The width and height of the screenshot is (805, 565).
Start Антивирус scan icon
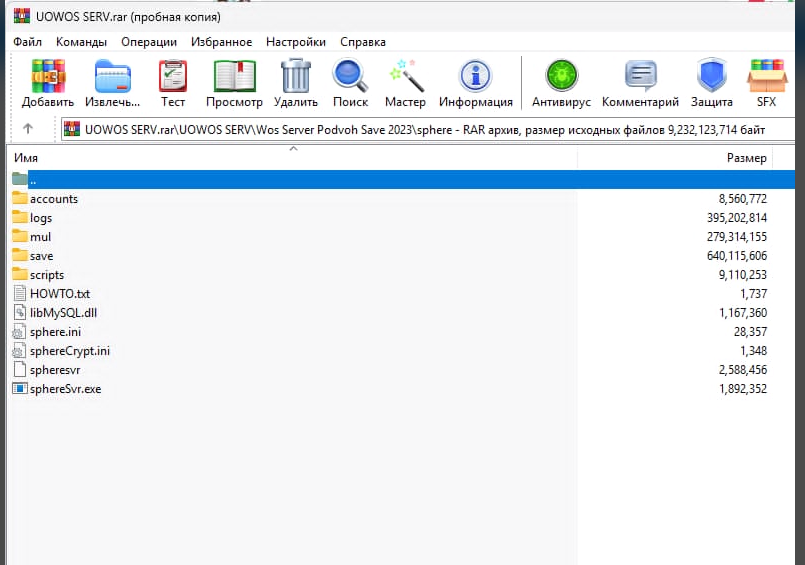tap(561, 76)
